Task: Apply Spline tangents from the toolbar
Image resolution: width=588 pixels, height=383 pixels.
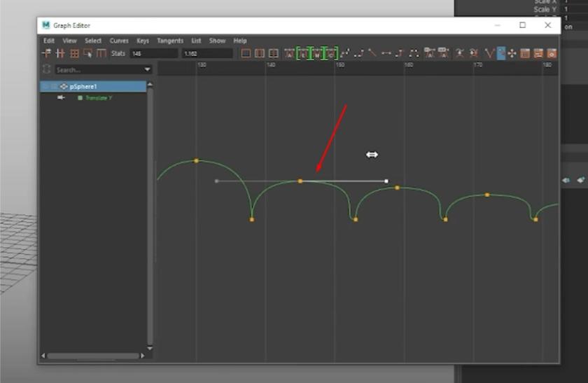Action: click(x=345, y=53)
